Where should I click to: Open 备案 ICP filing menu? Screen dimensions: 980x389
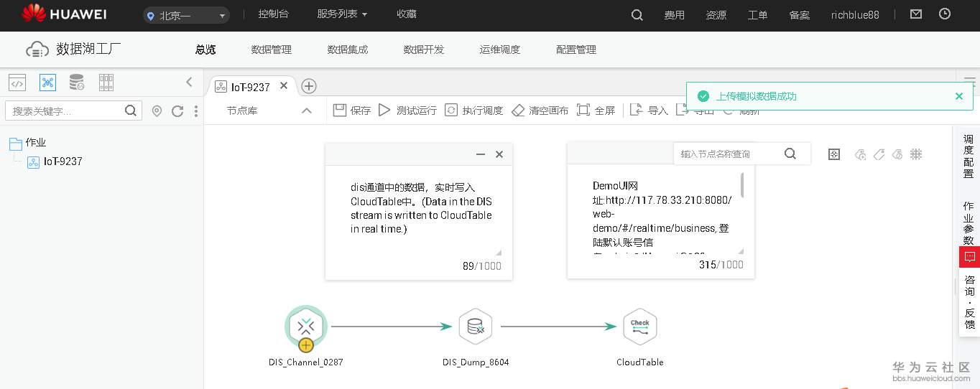click(799, 15)
